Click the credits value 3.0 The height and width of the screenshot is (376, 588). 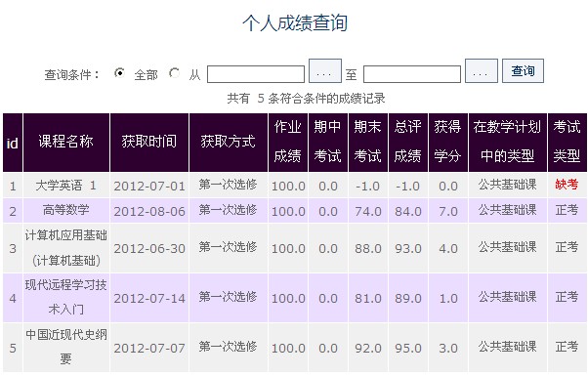448,349
